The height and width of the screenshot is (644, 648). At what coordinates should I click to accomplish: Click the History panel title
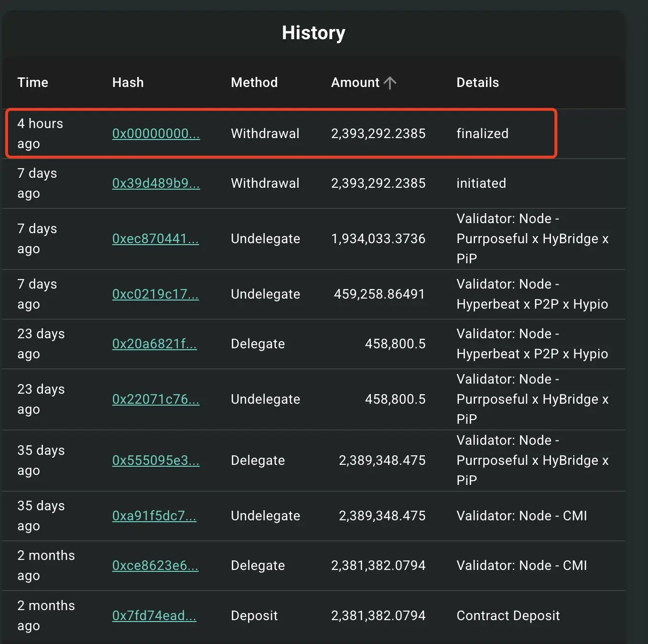click(x=313, y=33)
